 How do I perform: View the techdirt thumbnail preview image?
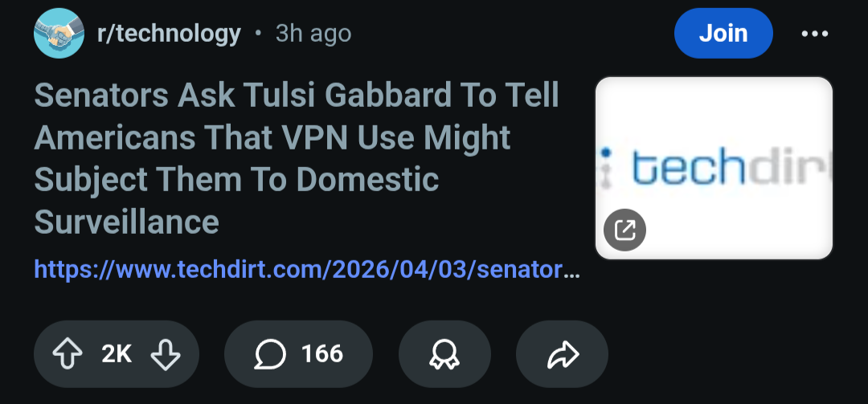coord(714,120)
